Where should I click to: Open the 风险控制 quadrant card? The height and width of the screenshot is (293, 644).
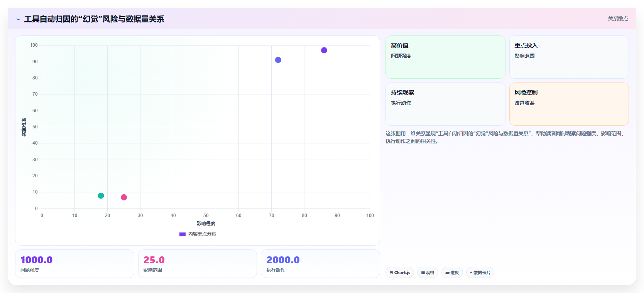(569, 104)
